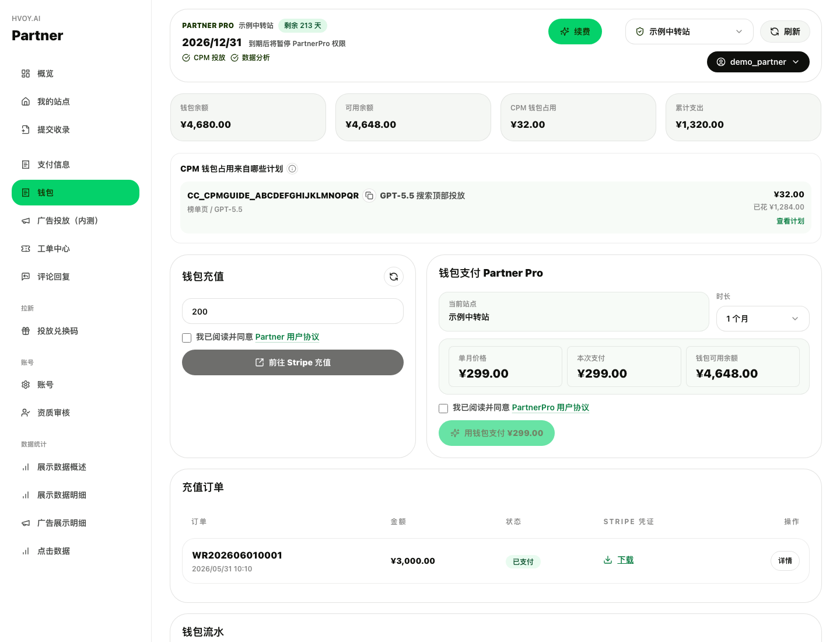Click the CPM 钱包占用 ¥32.00 card
The image size is (840, 642).
pos(578,117)
